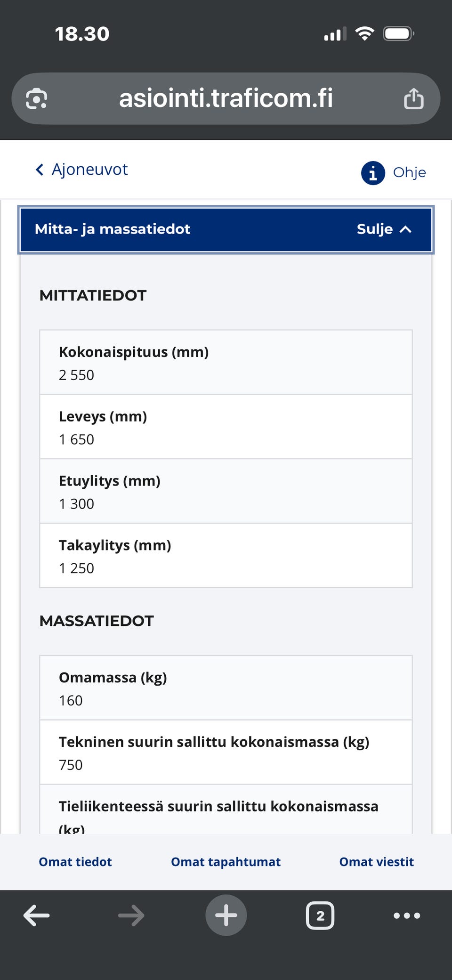Image resolution: width=452 pixels, height=980 pixels.
Task: Click the Sulje chevron arrow
Action: pyautogui.click(x=405, y=229)
